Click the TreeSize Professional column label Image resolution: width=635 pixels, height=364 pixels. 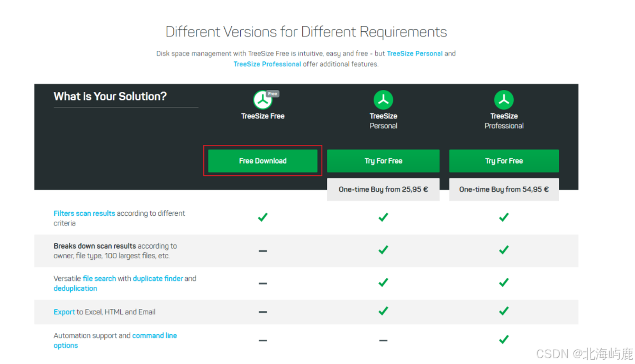click(504, 121)
